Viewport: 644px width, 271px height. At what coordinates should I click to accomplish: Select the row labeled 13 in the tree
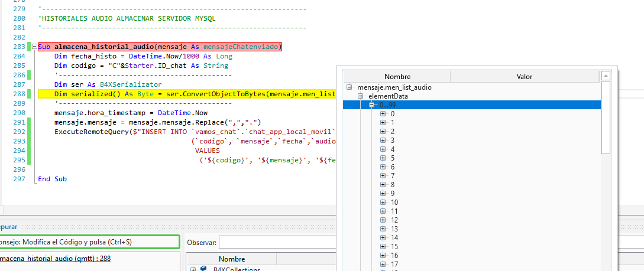pyautogui.click(x=472, y=228)
